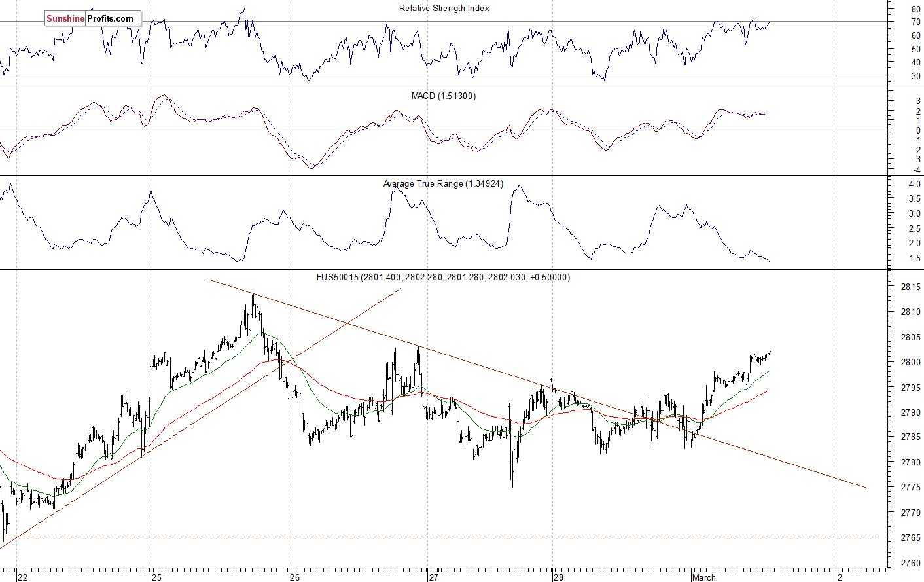Click the RSI 70 level label
Image resolution: width=924 pixels, height=582 pixels.
pos(915,22)
